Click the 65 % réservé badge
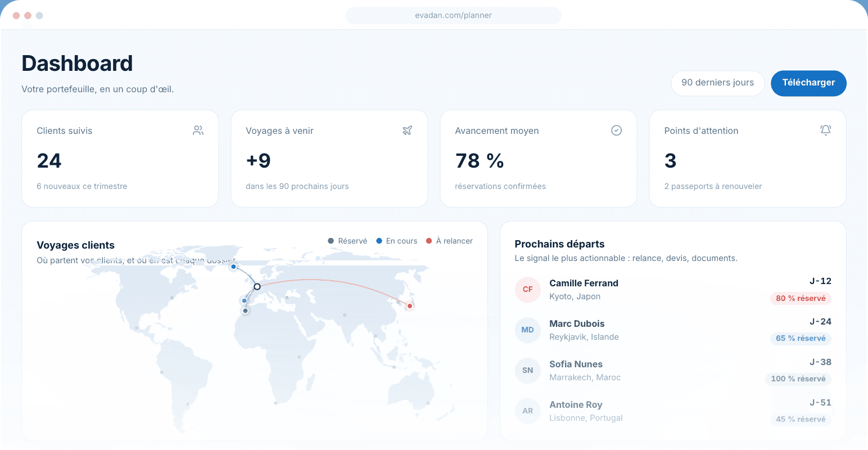The height and width of the screenshot is (450, 868). (801, 338)
